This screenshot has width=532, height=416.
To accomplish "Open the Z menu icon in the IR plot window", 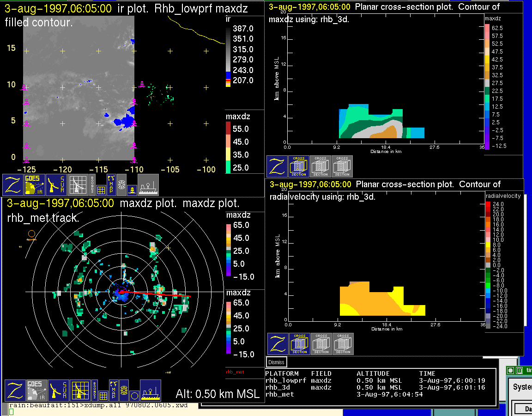I will pos(13,185).
